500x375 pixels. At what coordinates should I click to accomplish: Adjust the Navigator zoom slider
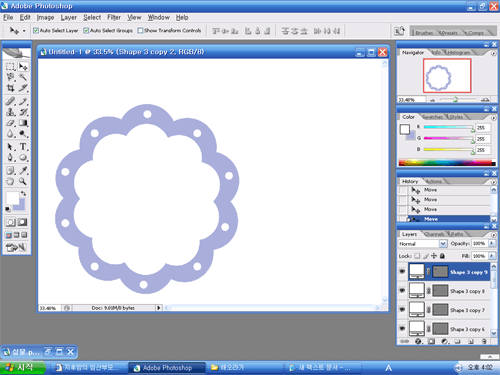click(455, 99)
